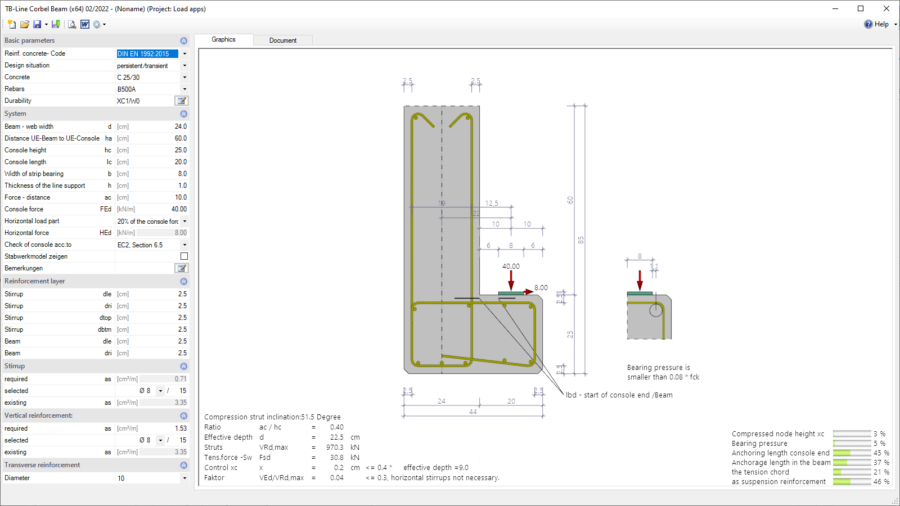This screenshot has width=900, height=506.
Task: Select the Graphics tab
Action: (x=223, y=40)
